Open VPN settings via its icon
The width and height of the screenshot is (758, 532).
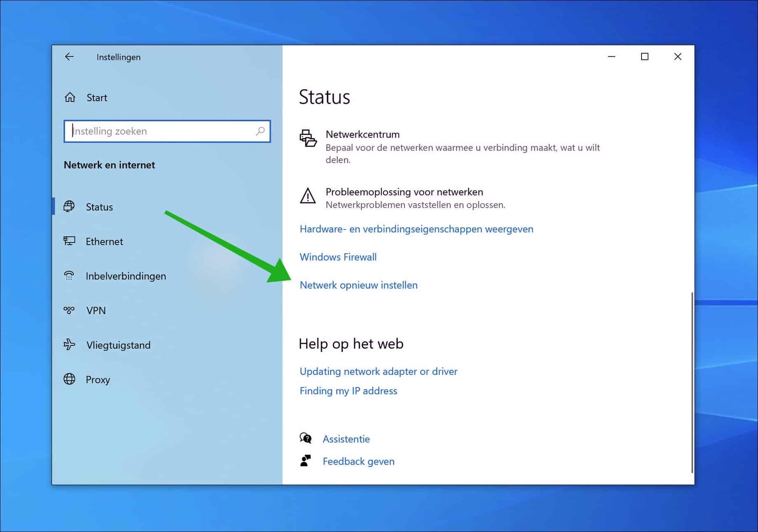coord(70,310)
